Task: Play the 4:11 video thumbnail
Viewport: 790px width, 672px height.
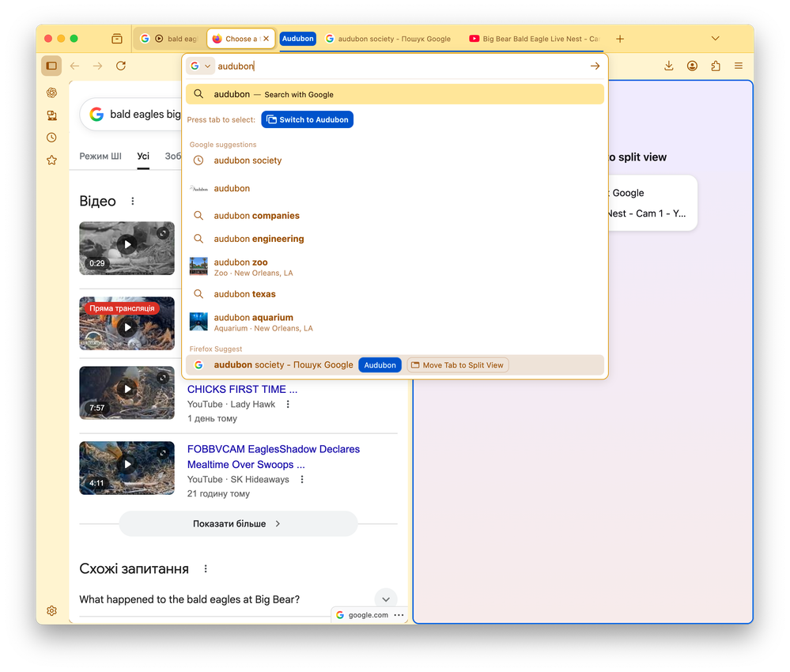Action: click(x=127, y=468)
